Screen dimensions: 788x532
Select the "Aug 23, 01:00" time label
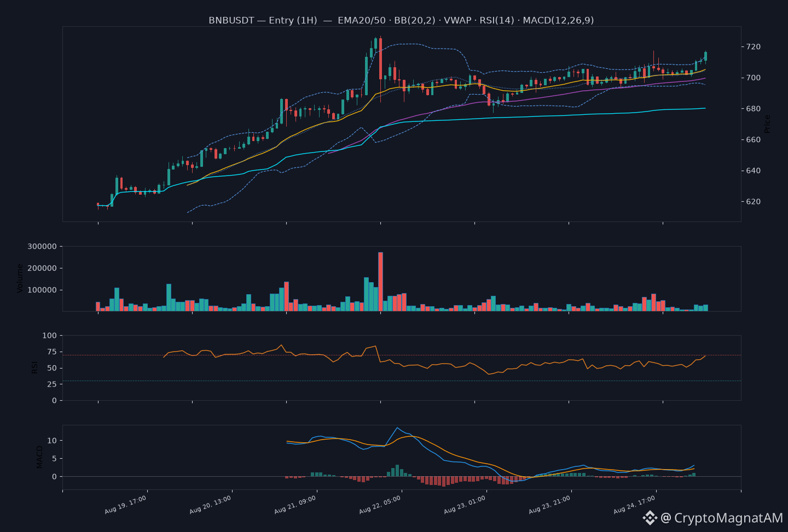point(465,505)
